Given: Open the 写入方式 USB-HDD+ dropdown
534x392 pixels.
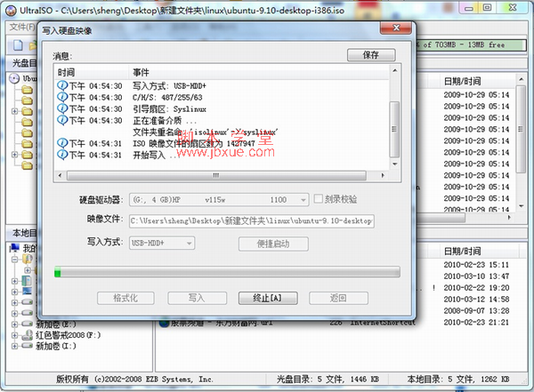Looking at the screenshot, I should coord(189,243).
